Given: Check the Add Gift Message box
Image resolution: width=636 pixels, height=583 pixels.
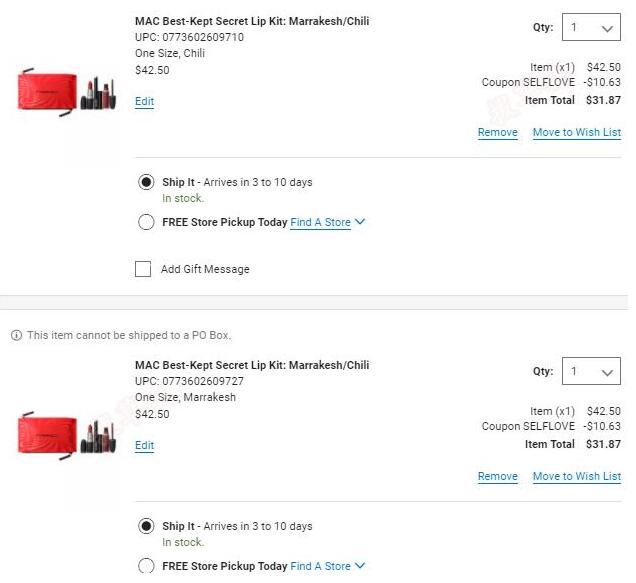Looking at the screenshot, I should [x=143, y=269].
